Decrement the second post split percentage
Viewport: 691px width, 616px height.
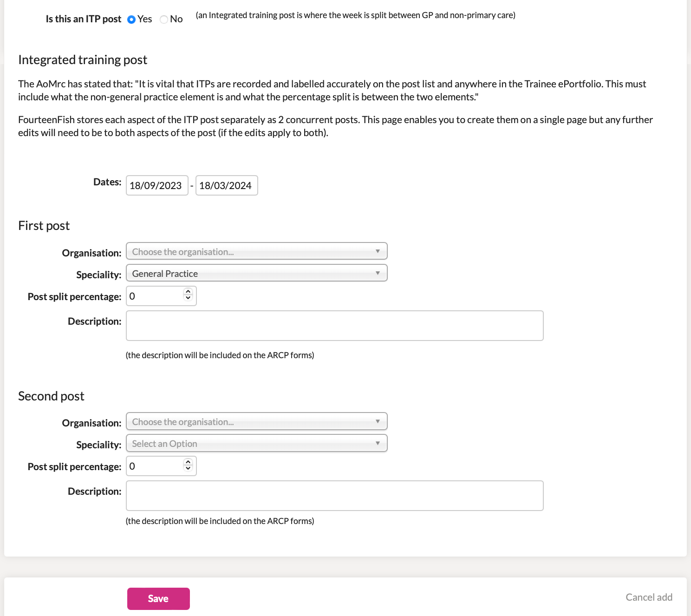click(188, 469)
